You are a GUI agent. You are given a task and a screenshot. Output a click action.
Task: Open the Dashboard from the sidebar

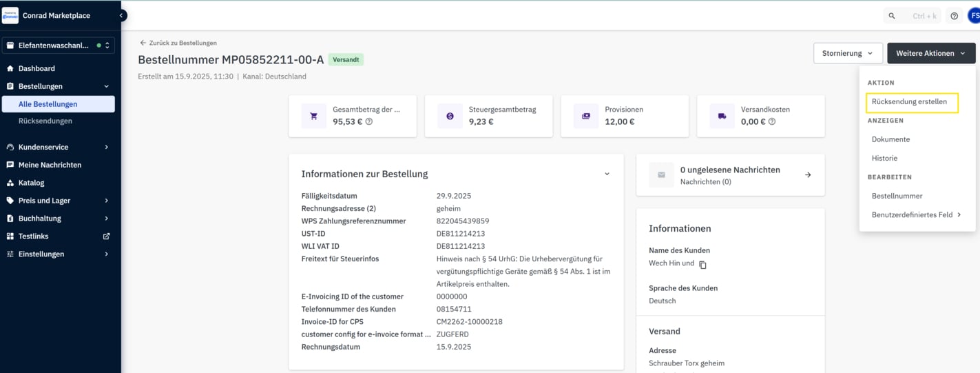[37, 68]
